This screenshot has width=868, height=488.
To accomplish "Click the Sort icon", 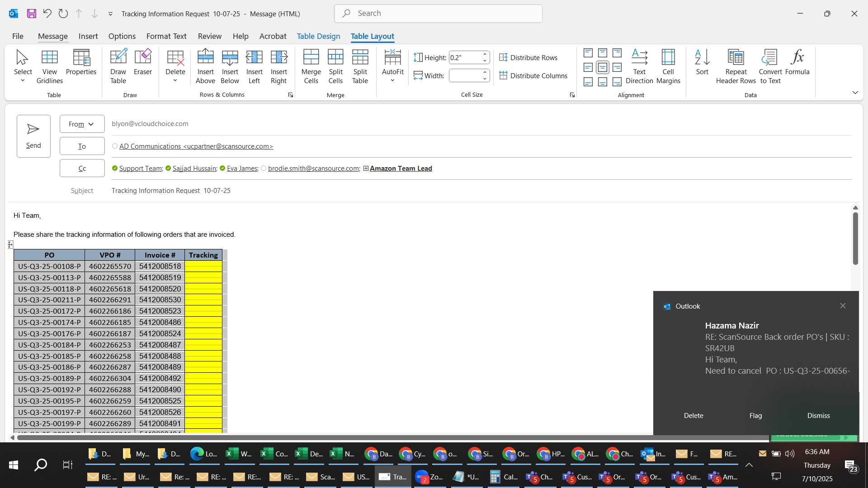I will [702, 62].
